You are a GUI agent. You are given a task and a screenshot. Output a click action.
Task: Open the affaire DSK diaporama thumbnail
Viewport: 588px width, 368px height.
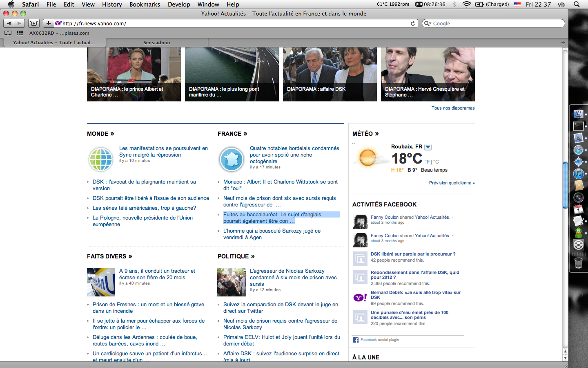(x=330, y=74)
